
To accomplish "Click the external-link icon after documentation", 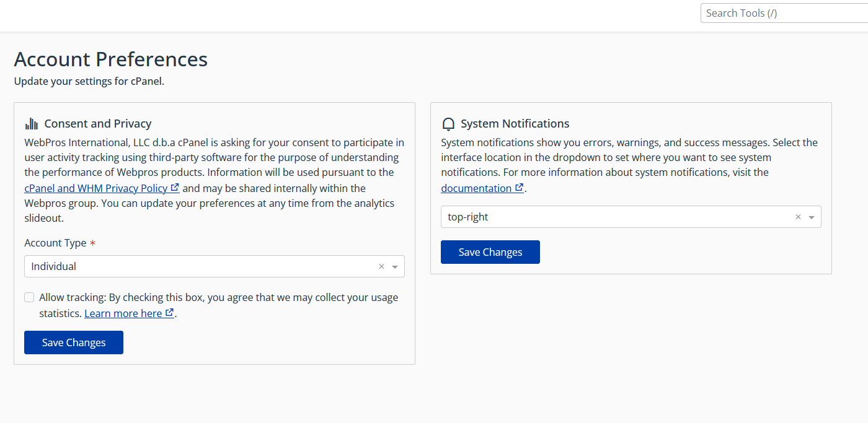I will (519, 186).
